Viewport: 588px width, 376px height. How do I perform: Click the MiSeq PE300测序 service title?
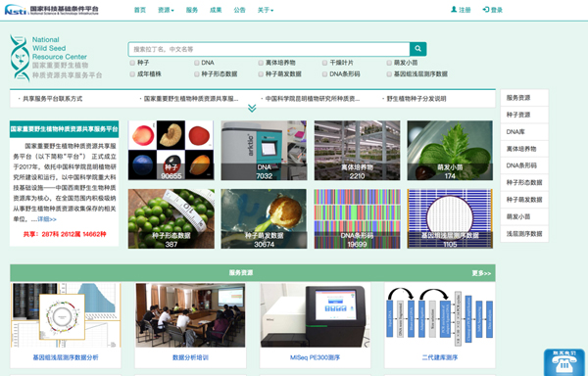click(x=315, y=357)
